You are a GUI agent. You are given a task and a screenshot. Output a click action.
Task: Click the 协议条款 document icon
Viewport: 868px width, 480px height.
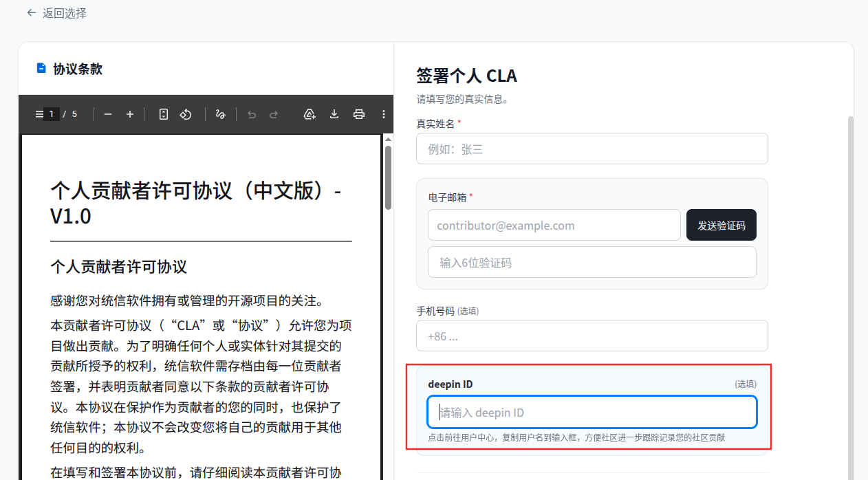(x=41, y=69)
